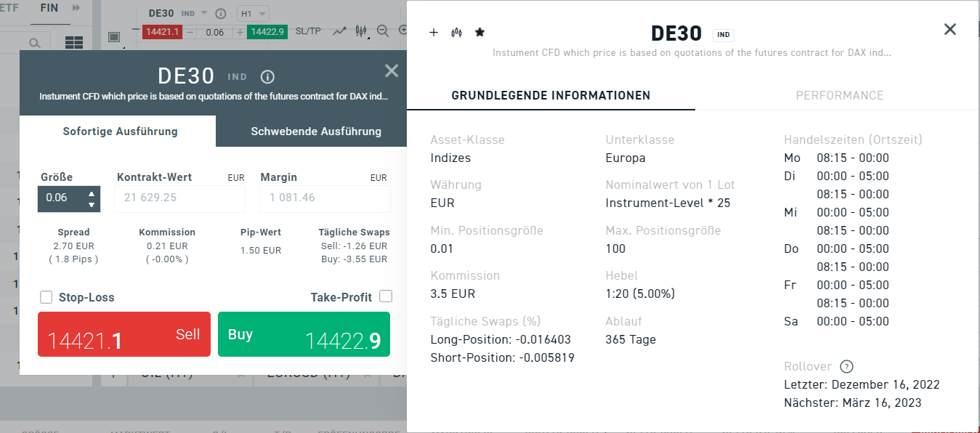This screenshot has height=433, width=980.
Task: Decrease Größe with the down stepper arrow
Action: click(x=92, y=205)
